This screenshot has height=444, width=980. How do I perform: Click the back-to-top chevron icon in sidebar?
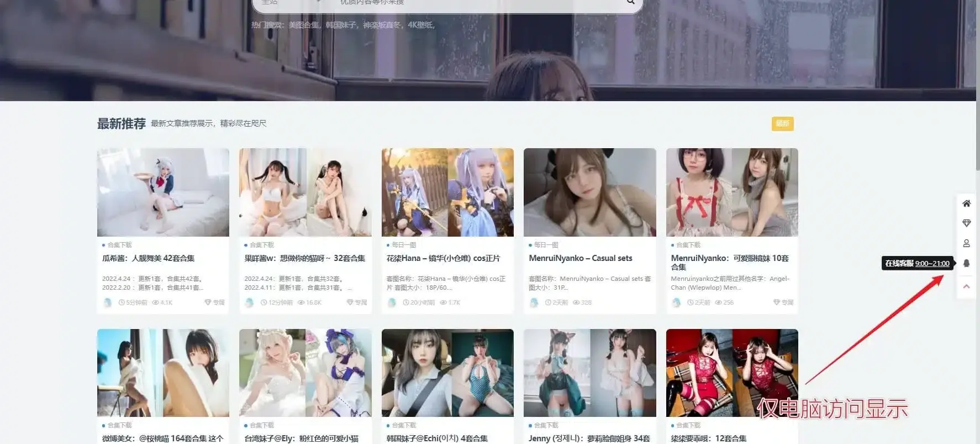tap(966, 286)
